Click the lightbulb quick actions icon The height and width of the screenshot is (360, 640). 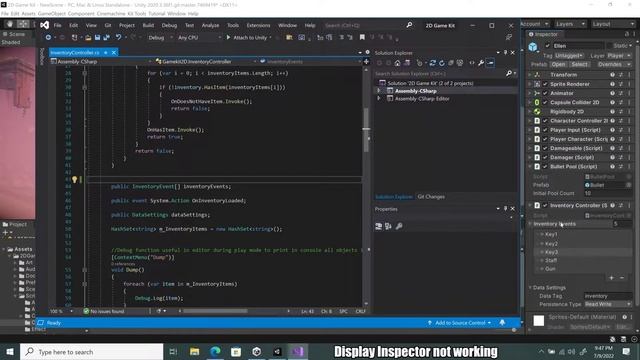pyautogui.click(x=75, y=179)
